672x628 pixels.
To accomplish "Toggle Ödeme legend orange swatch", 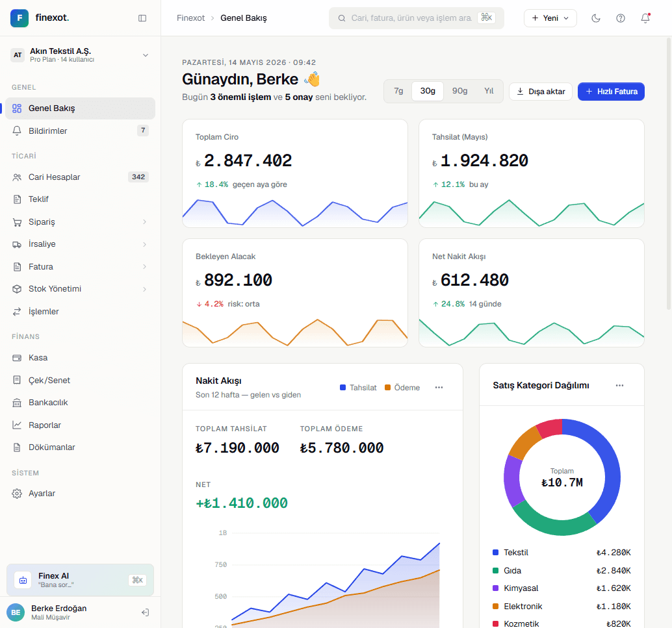I will [x=387, y=387].
